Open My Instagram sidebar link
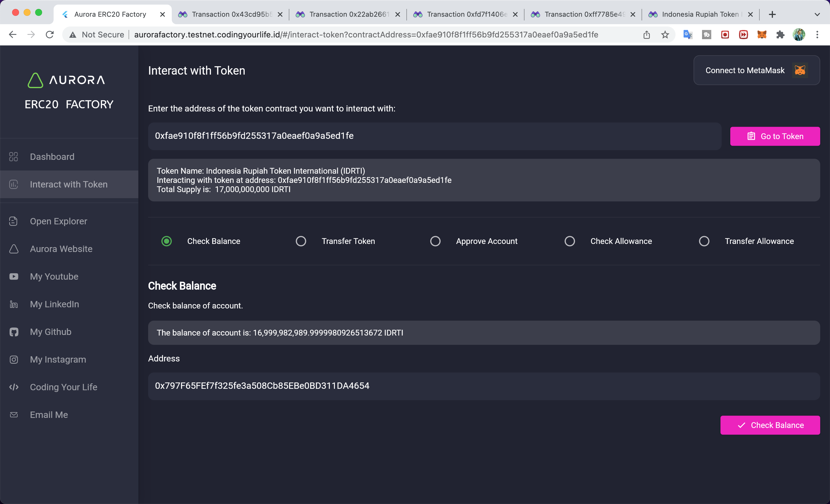This screenshot has height=504, width=830. coord(58,359)
